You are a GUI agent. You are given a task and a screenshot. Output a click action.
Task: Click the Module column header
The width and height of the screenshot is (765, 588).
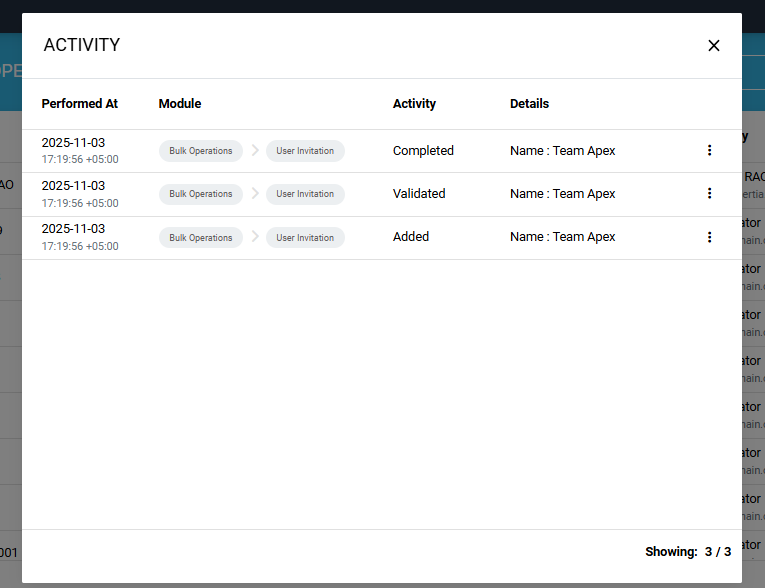(x=180, y=104)
